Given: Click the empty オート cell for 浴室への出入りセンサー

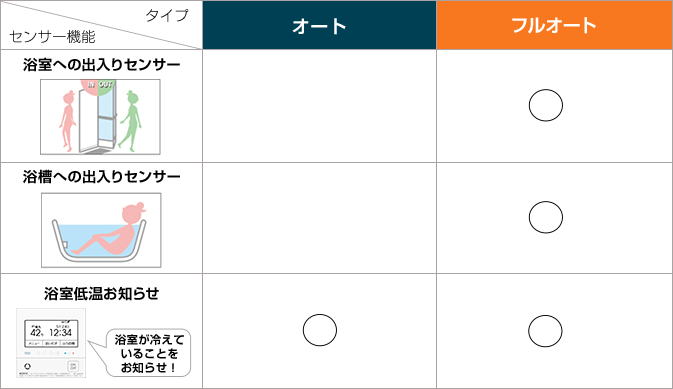Looking at the screenshot, I should 319,106.
